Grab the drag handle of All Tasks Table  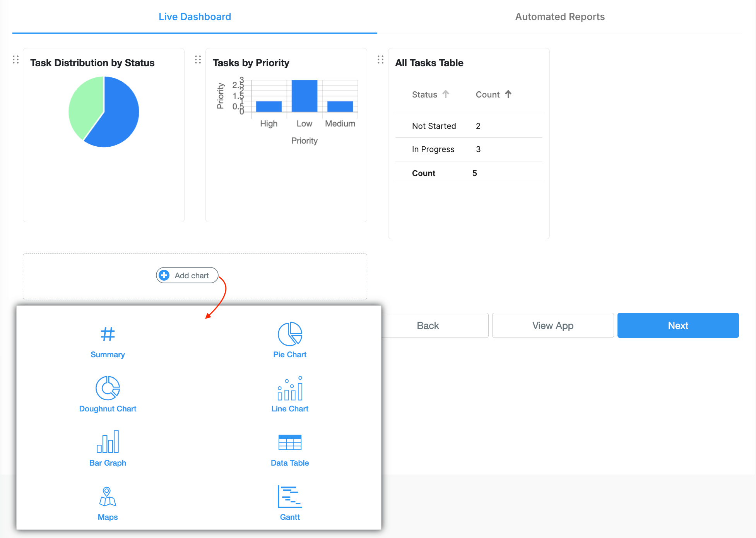(x=380, y=60)
